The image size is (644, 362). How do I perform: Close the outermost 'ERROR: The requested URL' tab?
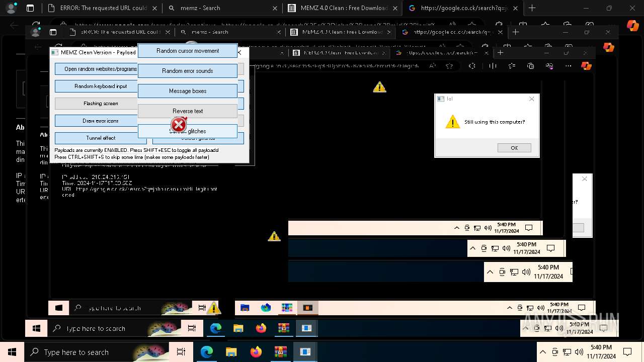154,8
